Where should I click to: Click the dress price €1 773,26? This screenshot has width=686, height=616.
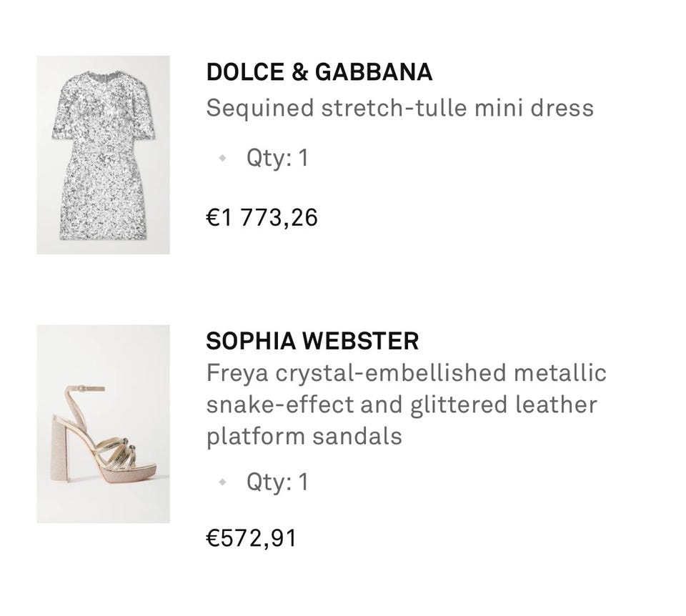click(262, 217)
